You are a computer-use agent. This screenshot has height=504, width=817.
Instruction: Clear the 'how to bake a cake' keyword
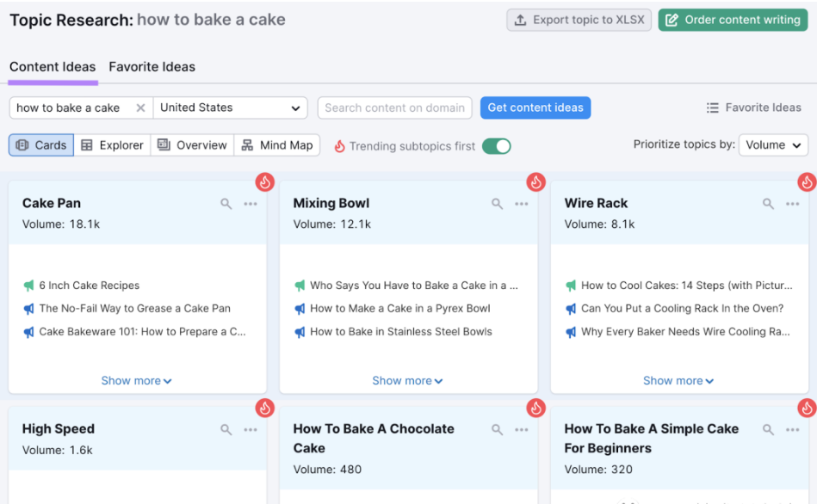point(140,108)
